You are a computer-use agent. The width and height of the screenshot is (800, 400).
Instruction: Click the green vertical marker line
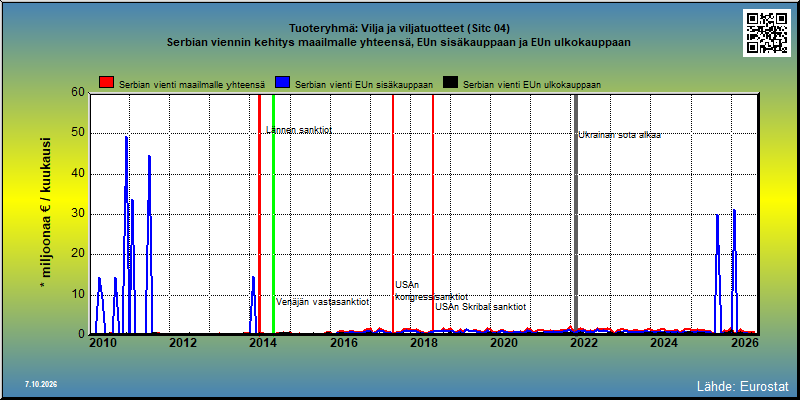point(273,214)
